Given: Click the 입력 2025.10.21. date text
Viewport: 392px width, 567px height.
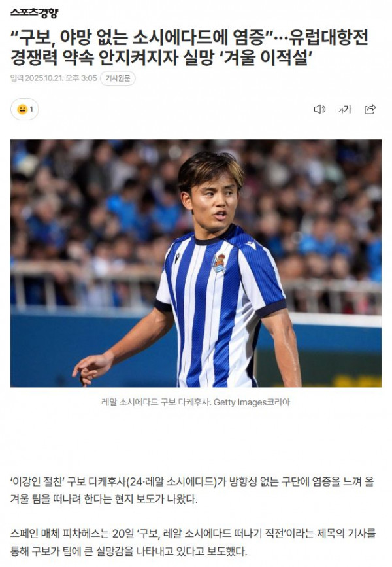Looking at the screenshot, I should click(x=37, y=78).
